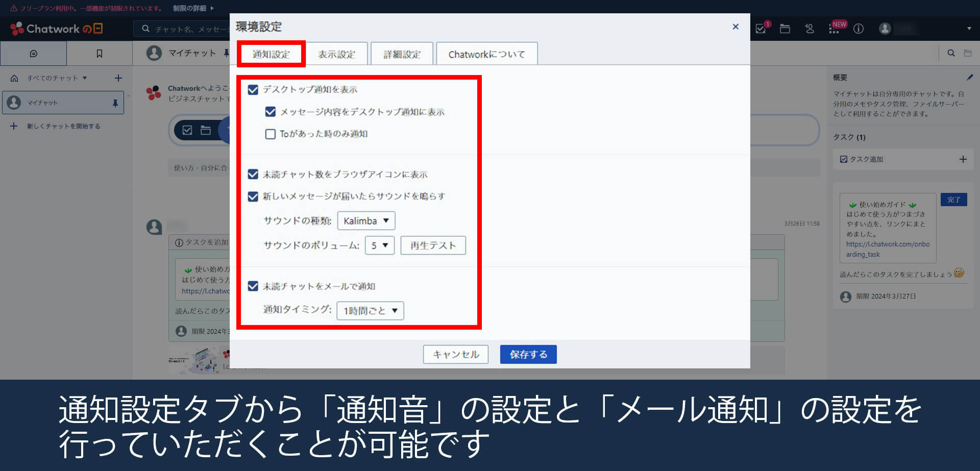Uncheck デスクトップ通知を表示 checkbox
This screenshot has width=980, height=471.
click(x=253, y=90)
